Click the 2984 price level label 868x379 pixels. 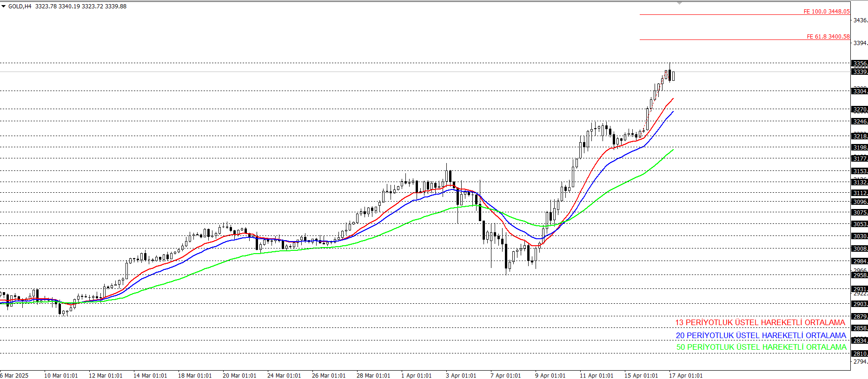pos(860,261)
